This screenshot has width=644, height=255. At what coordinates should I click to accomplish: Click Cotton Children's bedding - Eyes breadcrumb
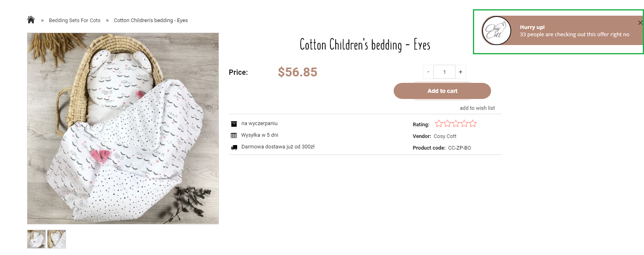(151, 21)
